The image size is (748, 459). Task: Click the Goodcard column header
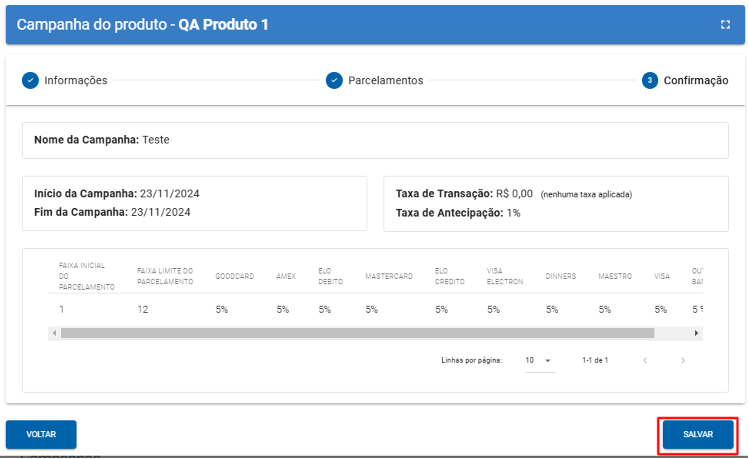233,276
